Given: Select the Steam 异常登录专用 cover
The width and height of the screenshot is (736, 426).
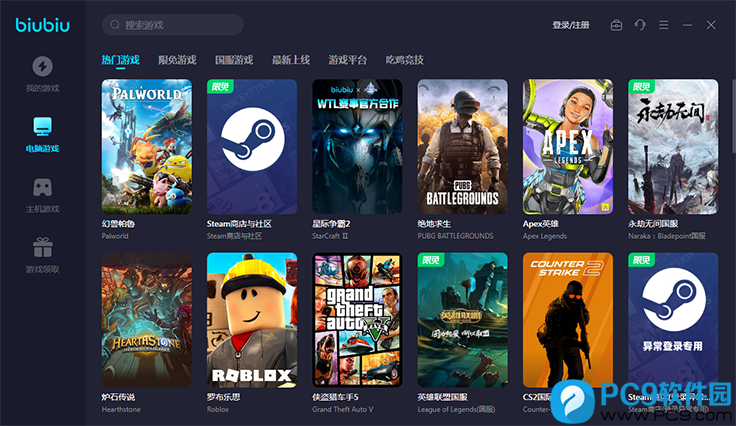Looking at the screenshot, I should [673, 320].
